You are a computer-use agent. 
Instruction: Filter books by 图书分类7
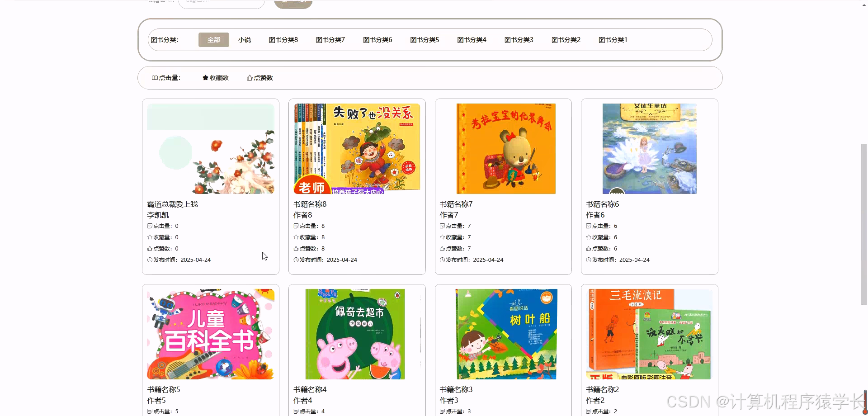pyautogui.click(x=330, y=40)
